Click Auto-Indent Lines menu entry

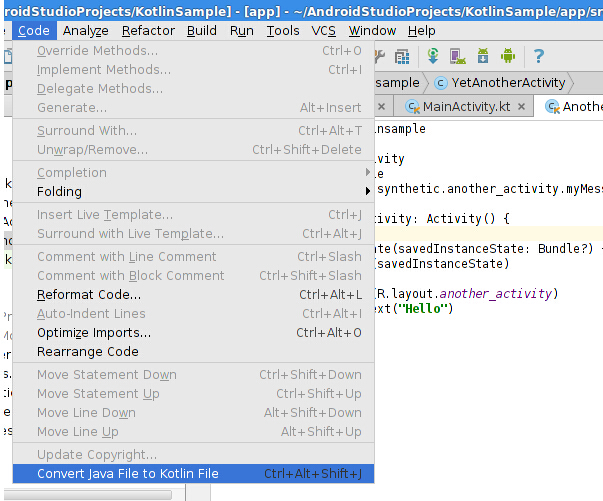click(193, 314)
